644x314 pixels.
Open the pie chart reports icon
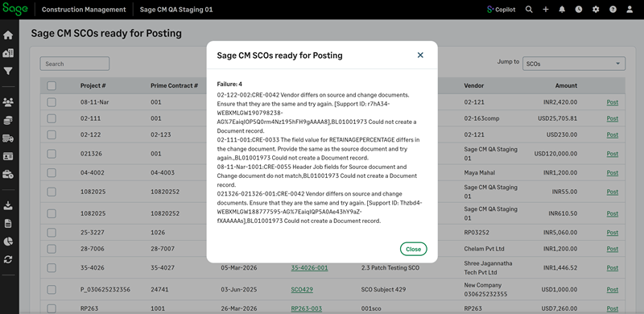pos(8,242)
